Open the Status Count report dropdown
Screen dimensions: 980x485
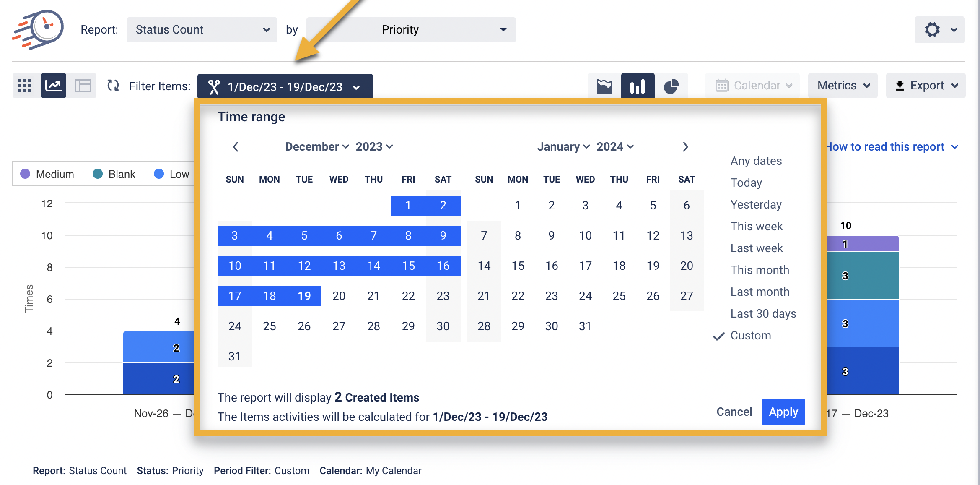[x=202, y=30]
